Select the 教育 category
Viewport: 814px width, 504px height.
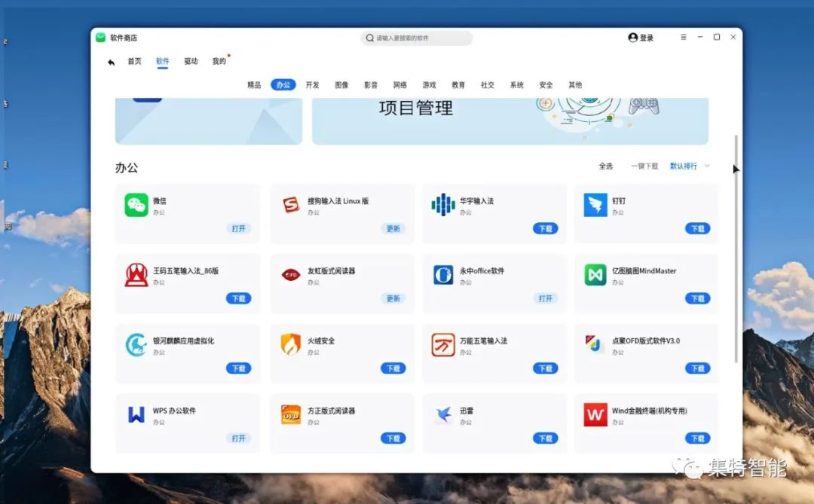(458, 84)
